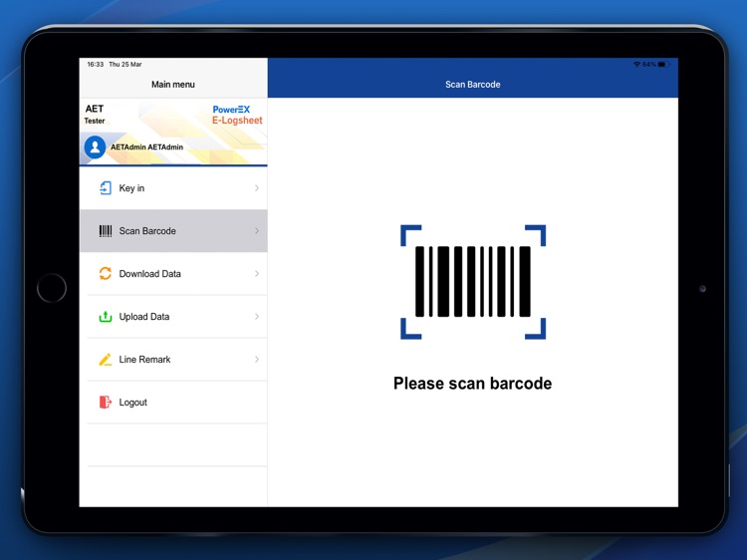Open the Upload Data menu item
The height and width of the screenshot is (560, 747).
[x=173, y=317]
